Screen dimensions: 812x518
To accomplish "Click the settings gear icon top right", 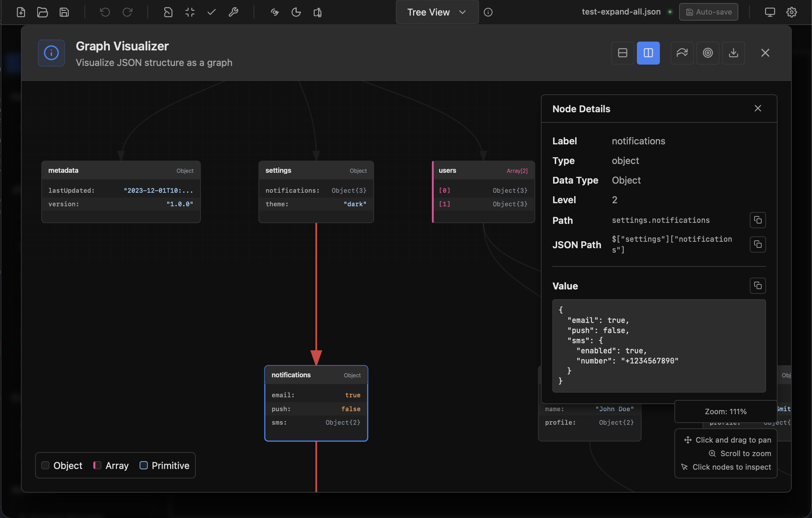I will pyautogui.click(x=791, y=13).
